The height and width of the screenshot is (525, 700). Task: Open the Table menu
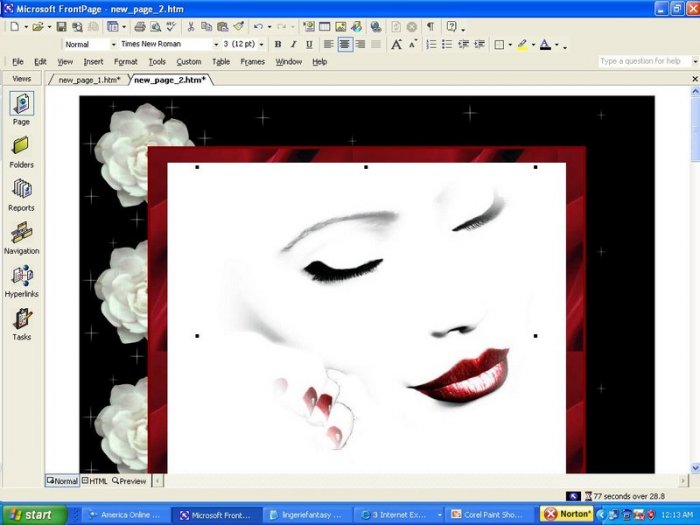[x=221, y=62]
